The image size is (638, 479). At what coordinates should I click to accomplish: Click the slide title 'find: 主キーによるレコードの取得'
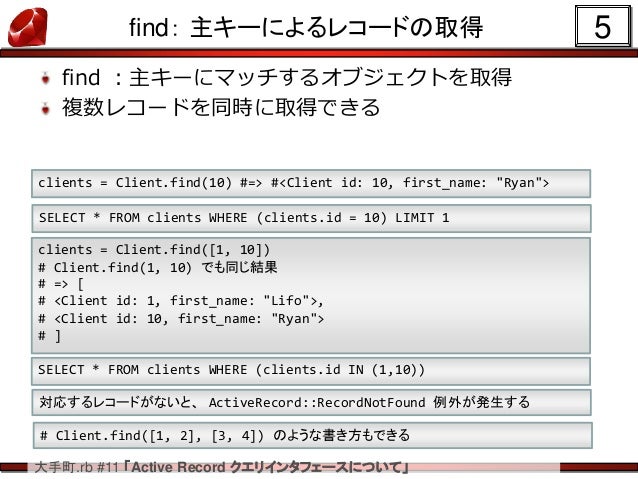point(306,27)
